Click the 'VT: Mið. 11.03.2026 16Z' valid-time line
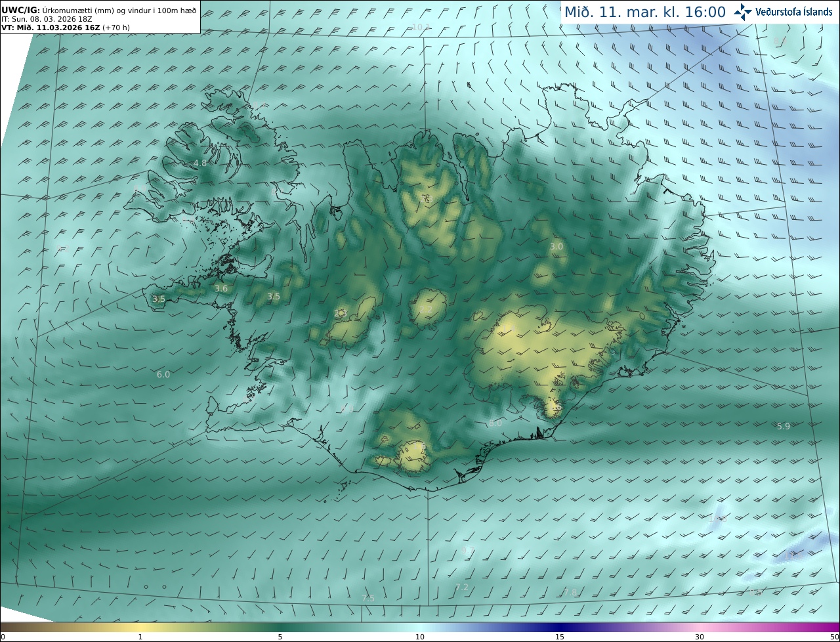 pyautogui.click(x=66, y=28)
